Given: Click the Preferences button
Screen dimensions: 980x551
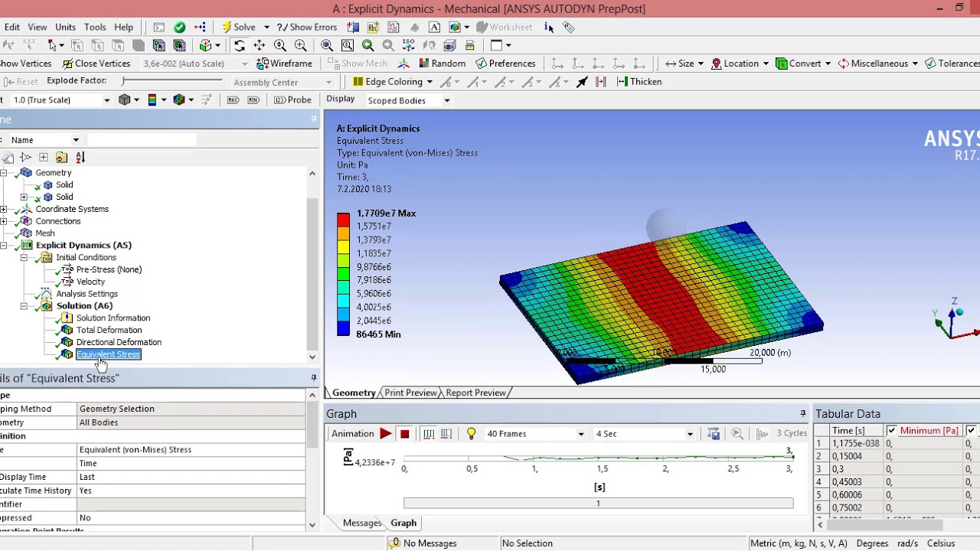Looking at the screenshot, I should (505, 64).
